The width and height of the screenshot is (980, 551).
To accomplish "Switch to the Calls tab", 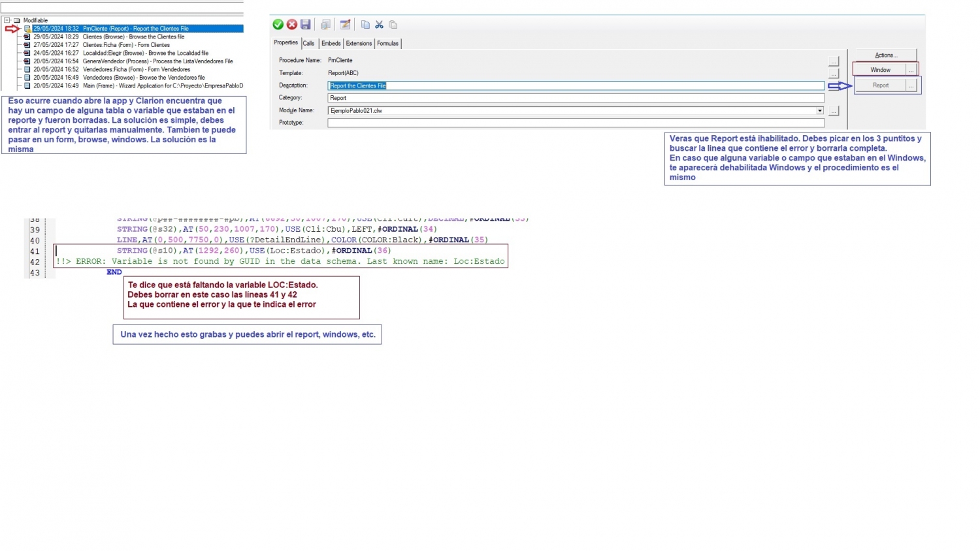I will tap(308, 44).
